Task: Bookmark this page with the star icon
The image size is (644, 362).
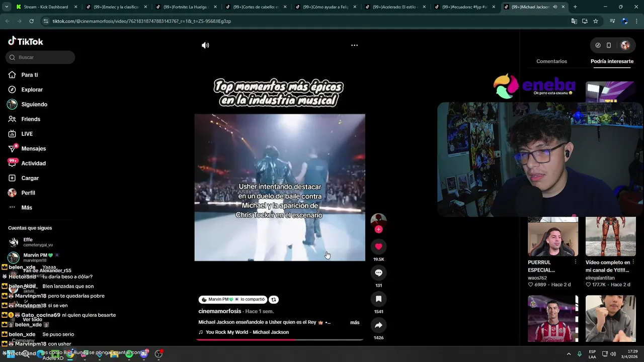Action: [x=596, y=21]
